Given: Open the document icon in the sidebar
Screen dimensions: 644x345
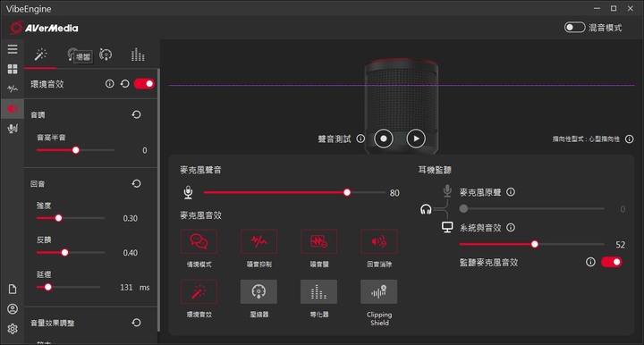Looking at the screenshot, I should coord(13,290).
